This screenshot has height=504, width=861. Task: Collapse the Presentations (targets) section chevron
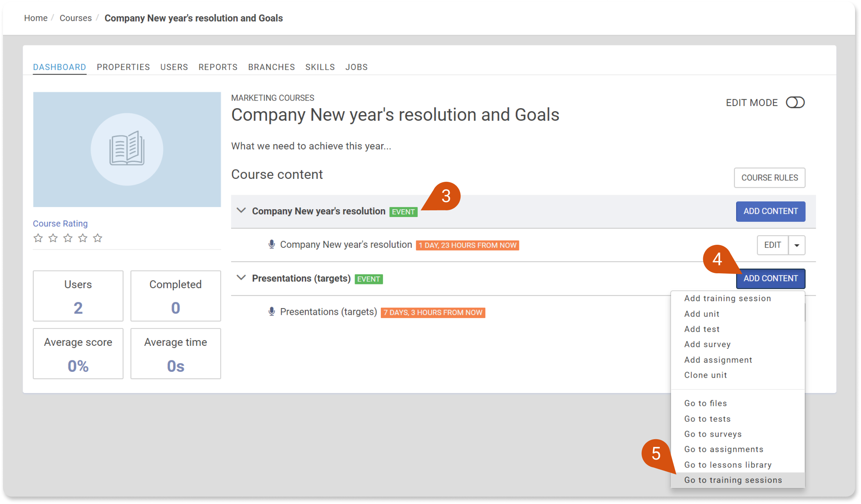point(241,278)
